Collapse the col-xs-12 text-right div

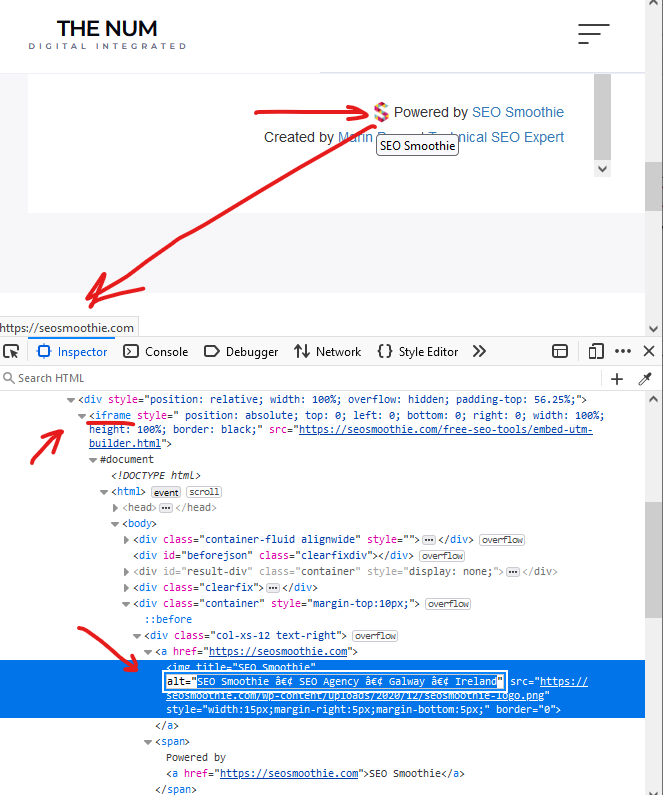point(137,636)
